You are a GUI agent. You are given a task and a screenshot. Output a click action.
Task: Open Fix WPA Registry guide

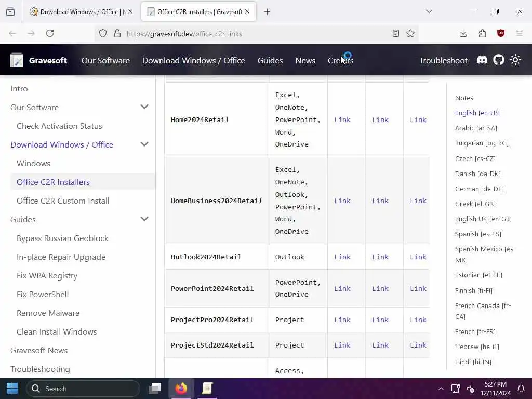click(47, 275)
